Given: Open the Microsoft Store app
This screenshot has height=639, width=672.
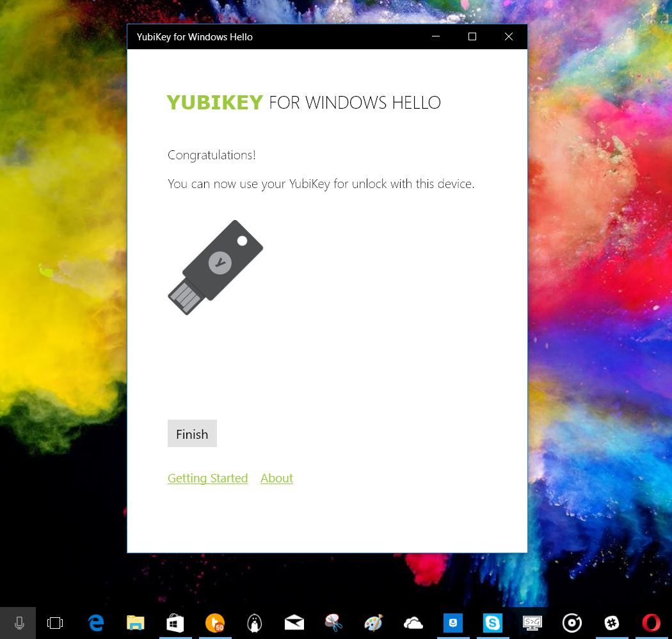Looking at the screenshot, I should (x=175, y=622).
